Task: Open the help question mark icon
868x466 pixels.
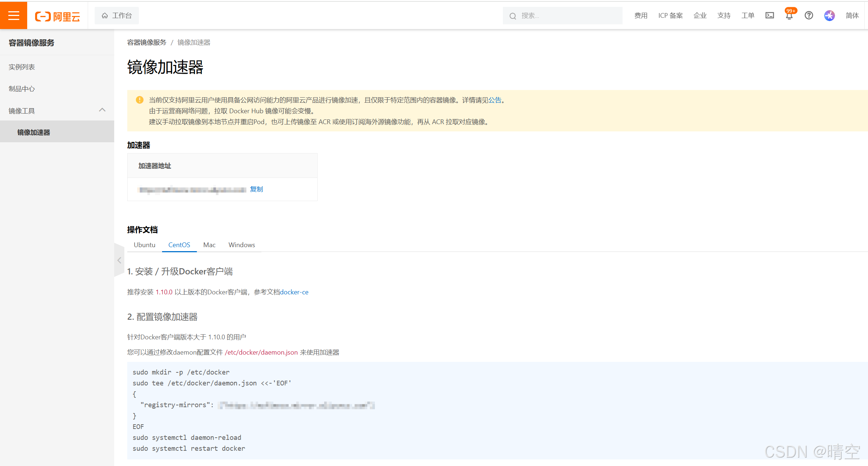Action: [809, 16]
